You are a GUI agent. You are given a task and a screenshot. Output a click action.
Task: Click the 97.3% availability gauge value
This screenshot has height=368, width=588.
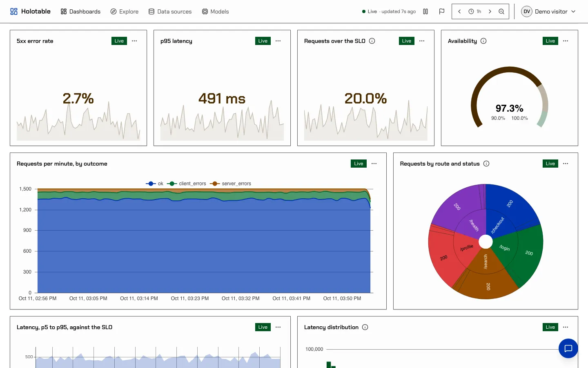click(509, 108)
